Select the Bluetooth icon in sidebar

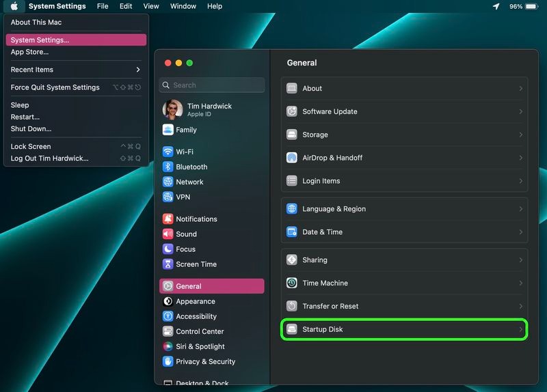click(x=168, y=167)
